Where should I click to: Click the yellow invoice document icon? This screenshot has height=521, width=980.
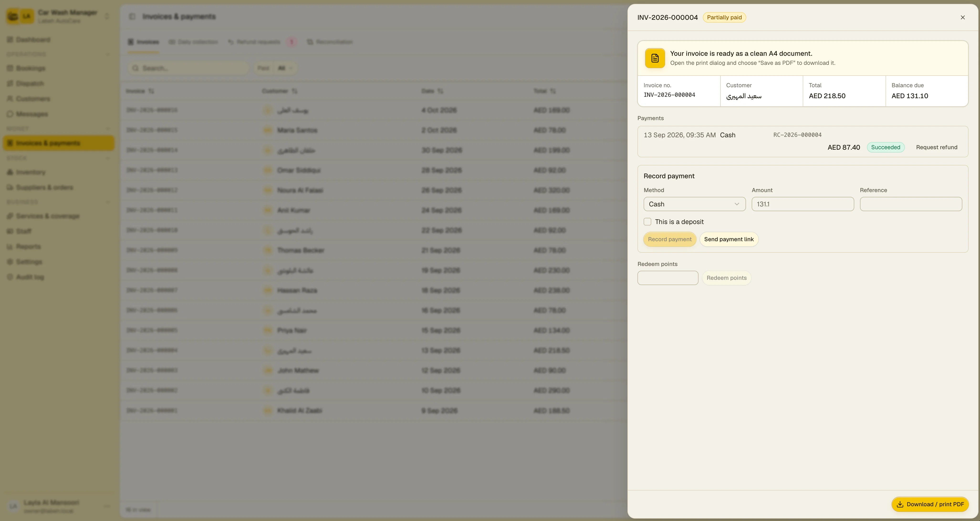[x=655, y=58]
